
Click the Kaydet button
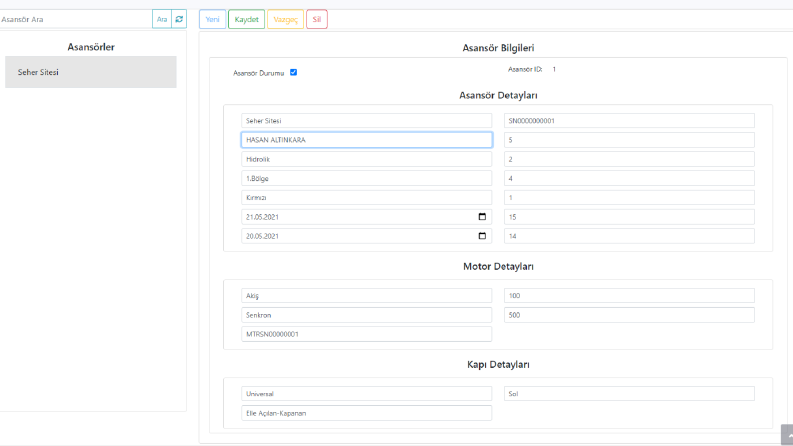coord(246,19)
